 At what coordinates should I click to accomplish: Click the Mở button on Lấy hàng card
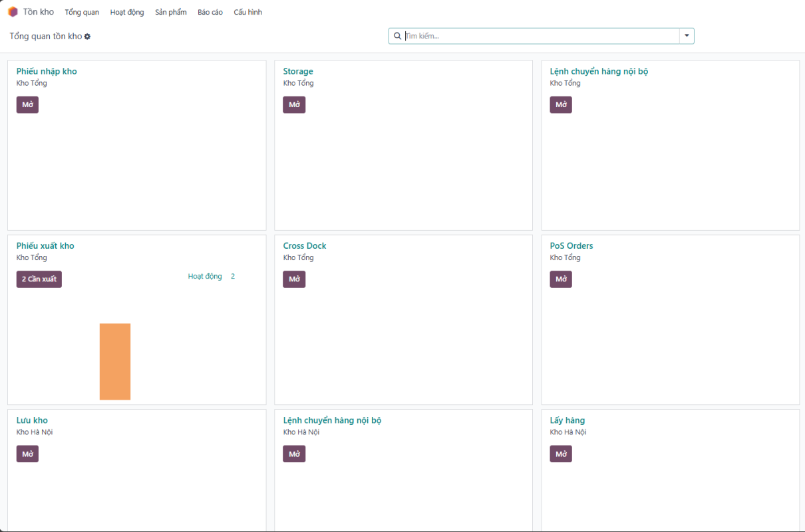click(561, 454)
